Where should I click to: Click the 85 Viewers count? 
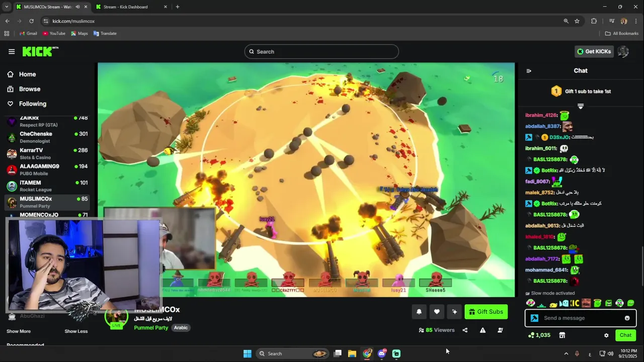437,330
